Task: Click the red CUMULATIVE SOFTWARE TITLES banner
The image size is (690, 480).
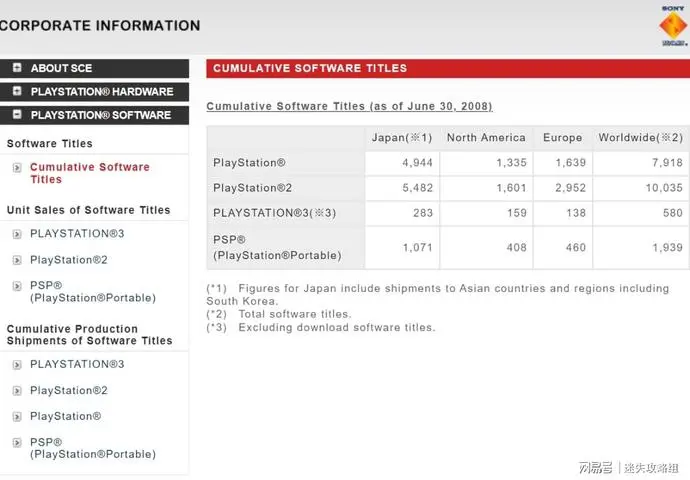Action: pos(448,68)
